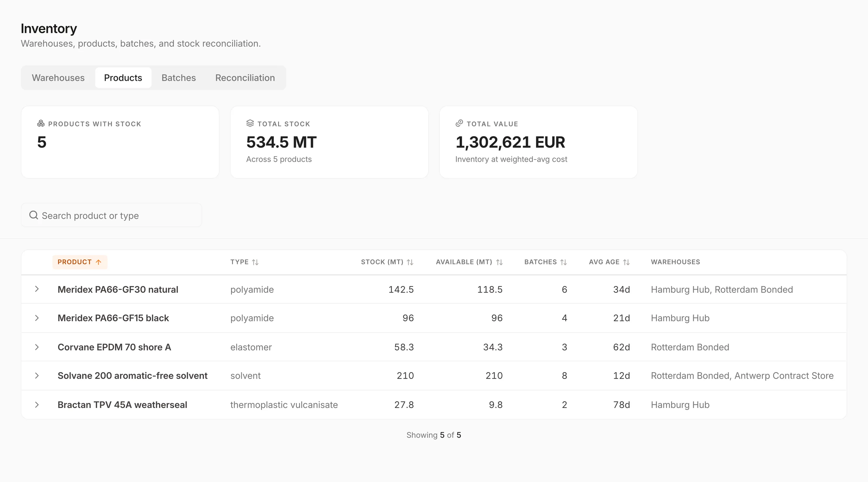The height and width of the screenshot is (482, 868).
Task: Click the thermoplastic vulcanisate type cell
Action: tap(284, 405)
